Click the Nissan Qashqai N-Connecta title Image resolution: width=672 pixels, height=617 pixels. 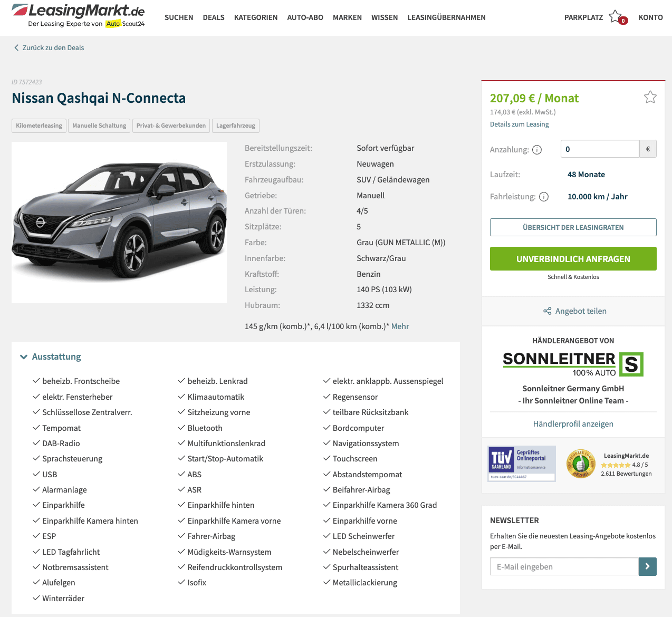tap(99, 98)
